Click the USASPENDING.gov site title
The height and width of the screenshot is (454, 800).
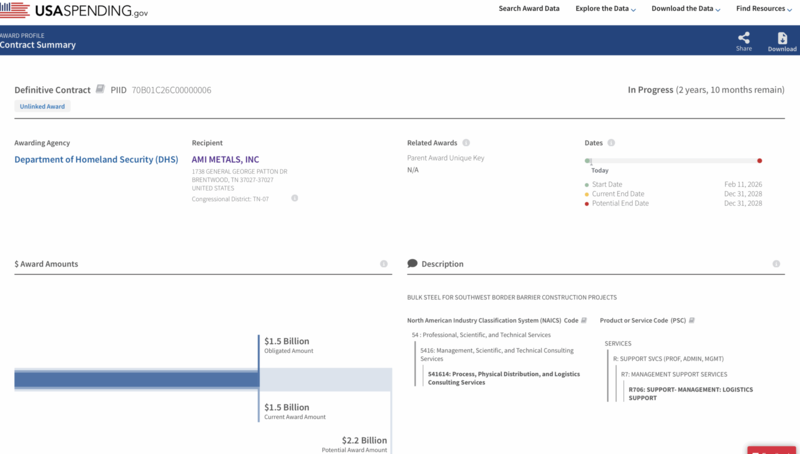91,11
